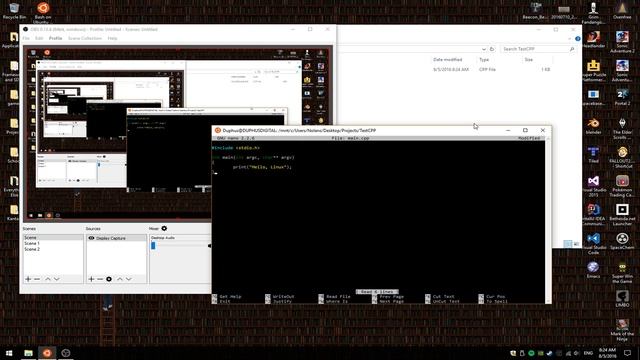Open Mixer settings gear icon
The height and width of the screenshot is (360, 640).
coord(164,229)
